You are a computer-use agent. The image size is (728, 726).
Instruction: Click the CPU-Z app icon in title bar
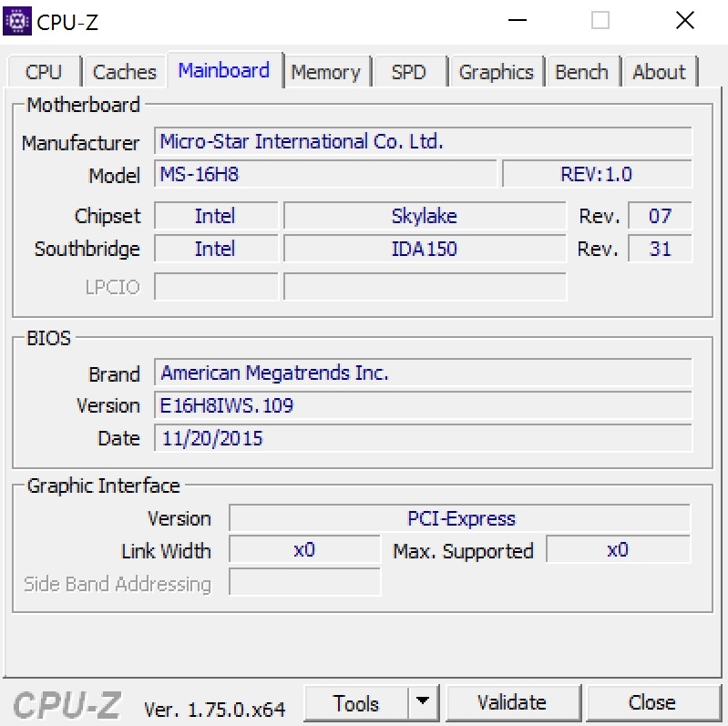coord(17,21)
